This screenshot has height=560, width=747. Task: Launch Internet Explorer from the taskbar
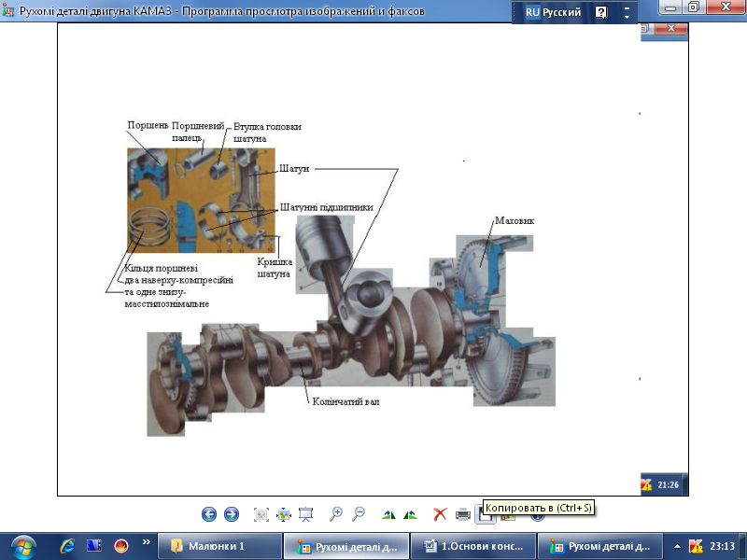coord(67,546)
